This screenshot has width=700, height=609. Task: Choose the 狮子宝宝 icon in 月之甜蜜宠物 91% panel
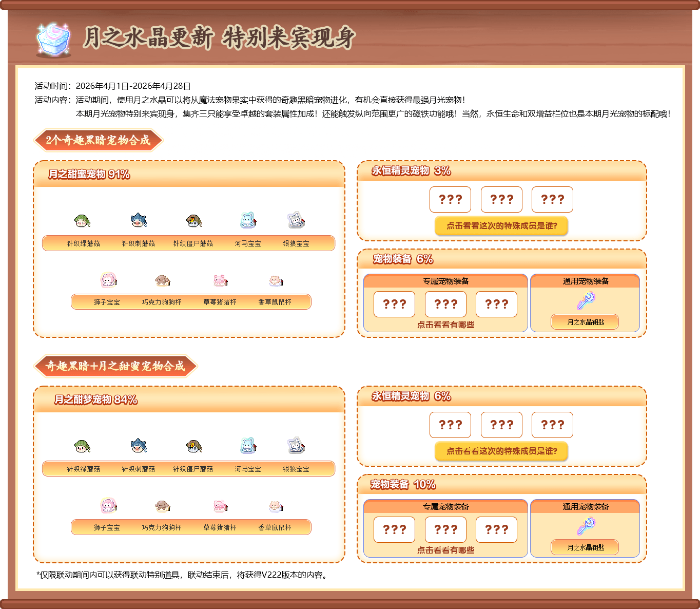pyautogui.click(x=108, y=280)
